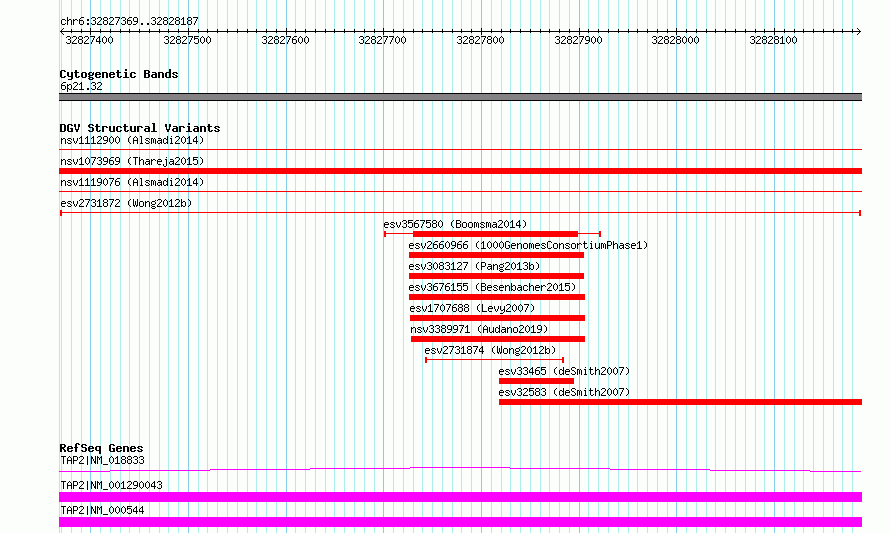Open the TAP2|NM_001290043 gene label
This screenshot has height=533, width=890.
pyautogui.click(x=111, y=485)
